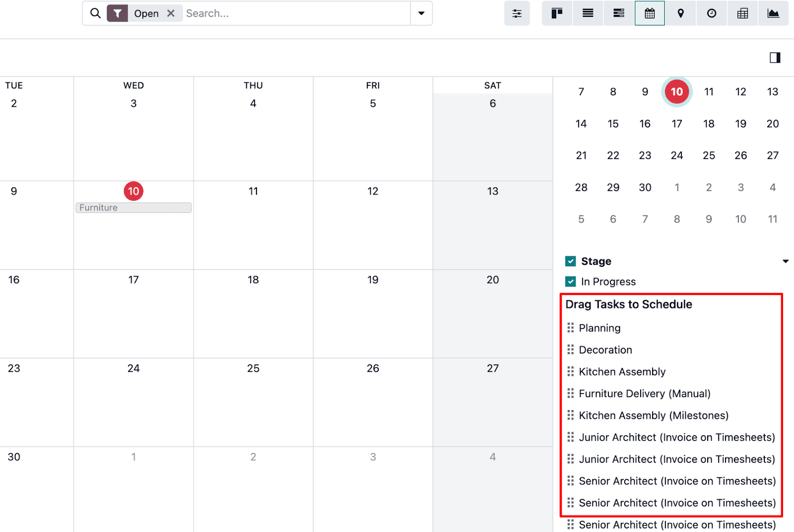
Task: Open the Furniture task on Wednesday 10
Action: coord(133,208)
